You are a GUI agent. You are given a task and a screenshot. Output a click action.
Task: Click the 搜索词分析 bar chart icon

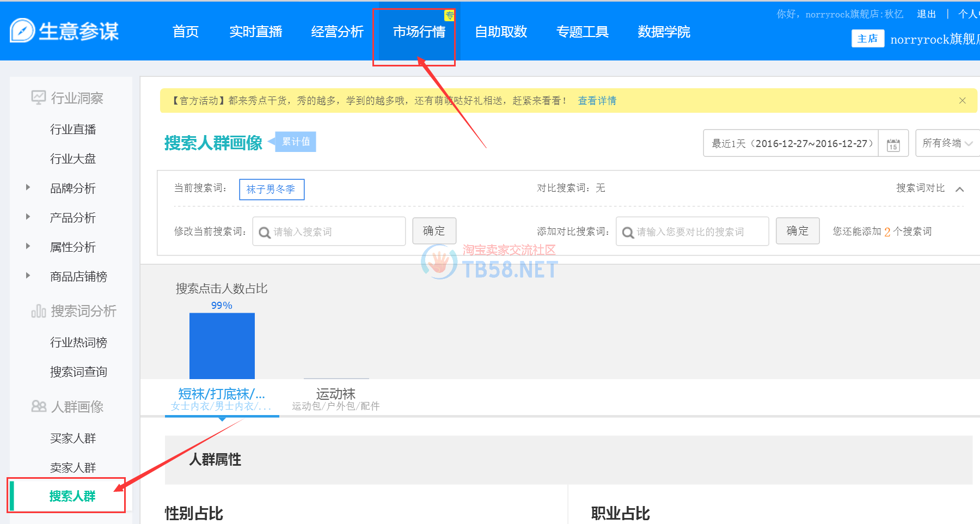[x=39, y=311]
